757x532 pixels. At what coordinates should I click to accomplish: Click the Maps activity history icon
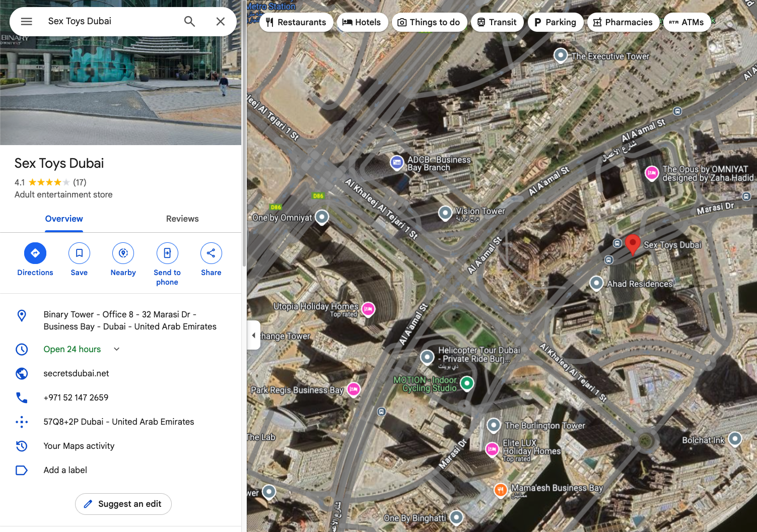(22, 446)
